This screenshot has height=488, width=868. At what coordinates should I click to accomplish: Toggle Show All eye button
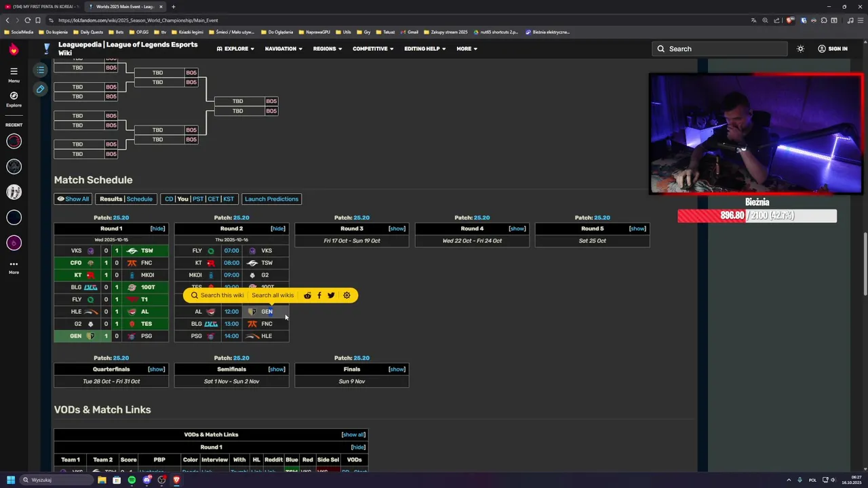pos(73,199)
